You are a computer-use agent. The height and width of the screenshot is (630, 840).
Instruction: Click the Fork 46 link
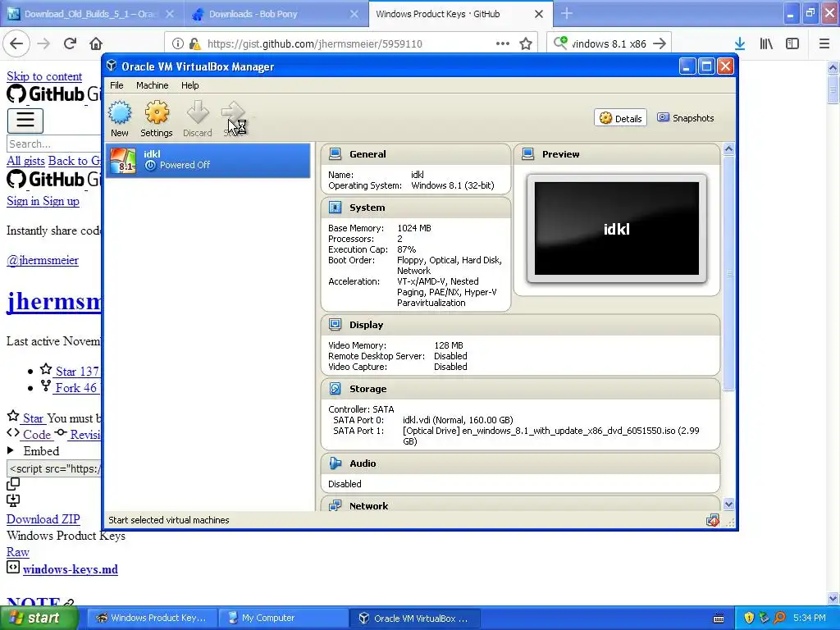[x=76, y=388]
